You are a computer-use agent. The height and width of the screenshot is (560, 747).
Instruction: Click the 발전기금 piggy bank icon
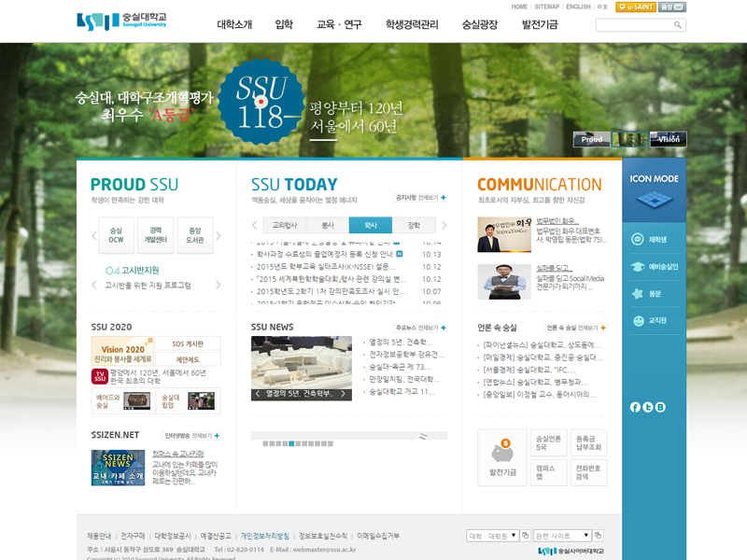(500, 457)
